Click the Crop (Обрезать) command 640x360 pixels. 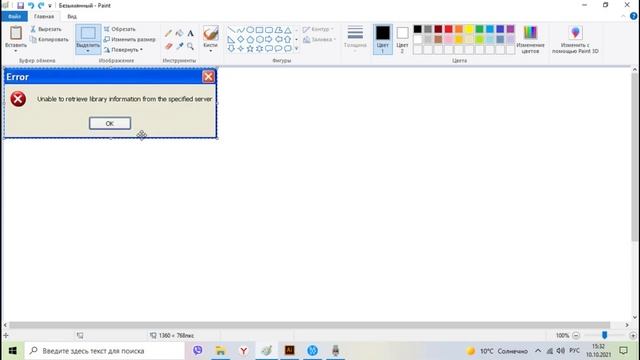120,29
